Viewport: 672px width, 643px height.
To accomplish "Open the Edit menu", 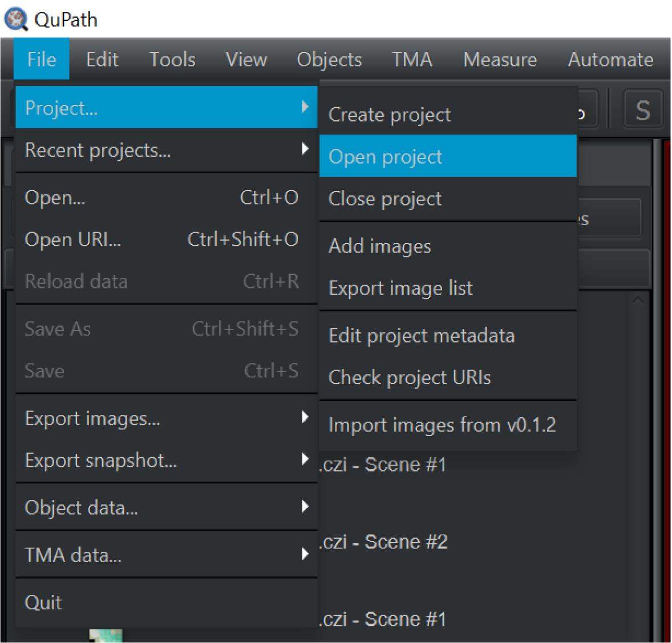I will 102,59.
